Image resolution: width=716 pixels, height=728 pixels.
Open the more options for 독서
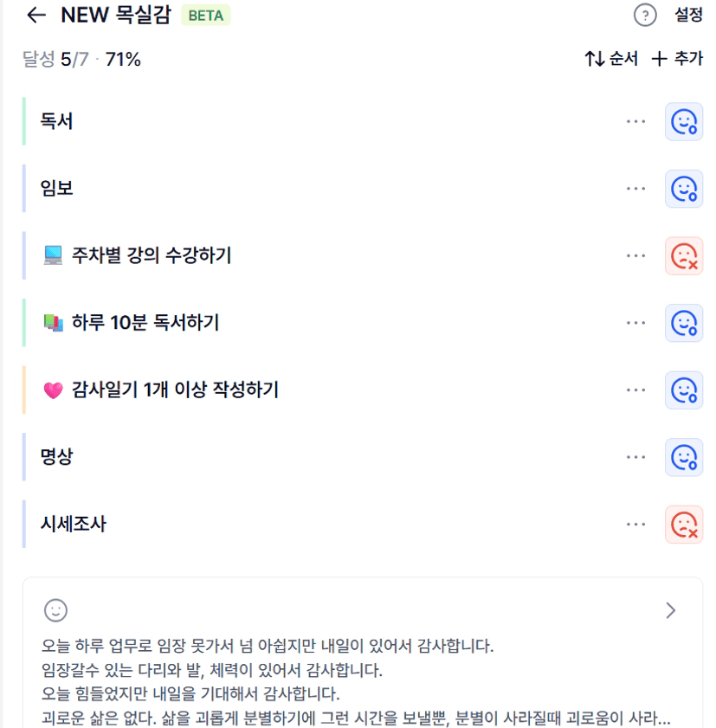click(635, 122)
